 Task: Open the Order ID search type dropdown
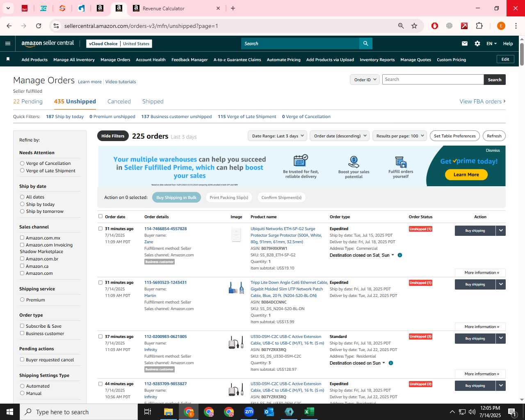[365, 80]
